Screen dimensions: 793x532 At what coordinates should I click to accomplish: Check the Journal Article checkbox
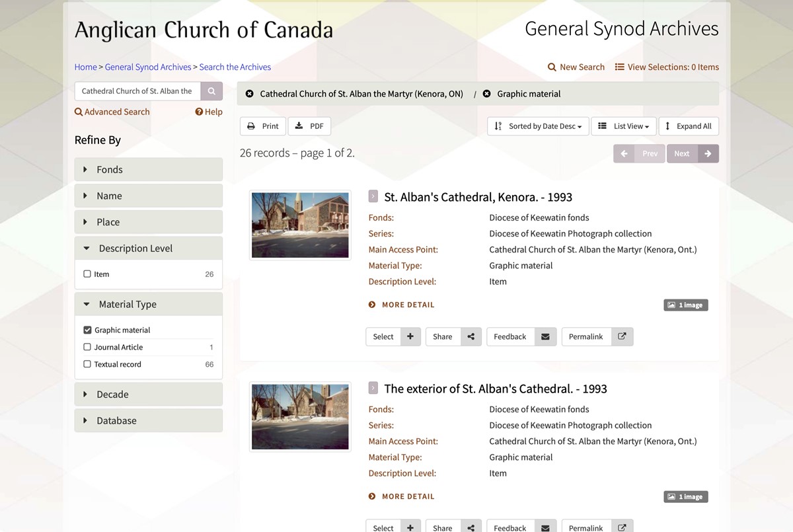[x=87, y=347]
